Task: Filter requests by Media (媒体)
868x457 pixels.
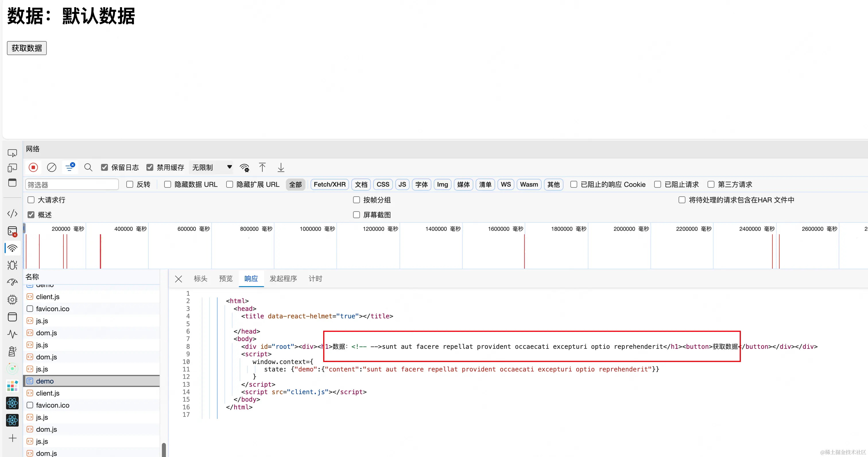Action: click(463, 185)
